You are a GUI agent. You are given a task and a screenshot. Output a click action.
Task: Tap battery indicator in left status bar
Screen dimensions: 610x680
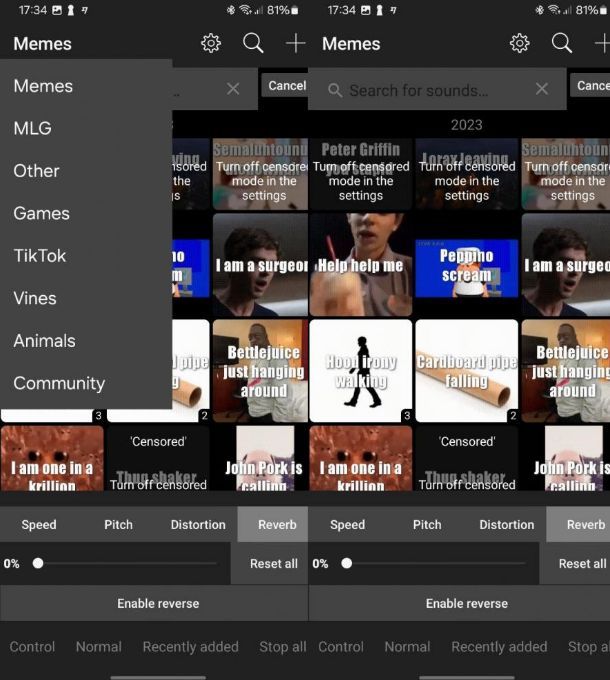295,10
